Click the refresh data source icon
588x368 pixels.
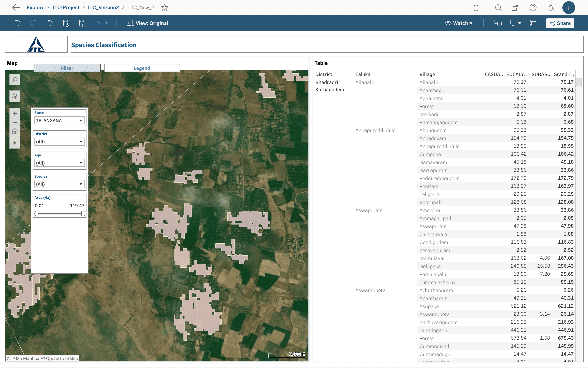[x=66, y=23]
